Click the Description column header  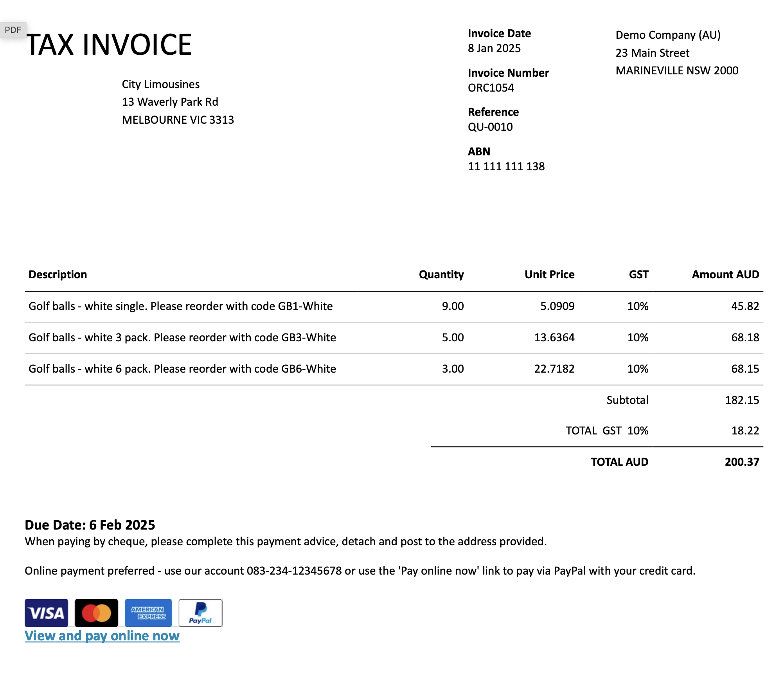(58, 274)
